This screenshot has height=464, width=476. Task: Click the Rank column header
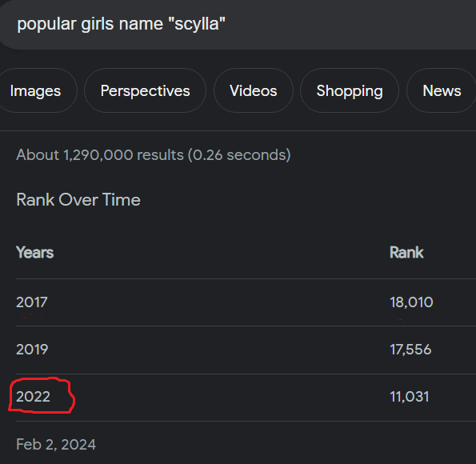pyautogui.click(x=406, y=253)
